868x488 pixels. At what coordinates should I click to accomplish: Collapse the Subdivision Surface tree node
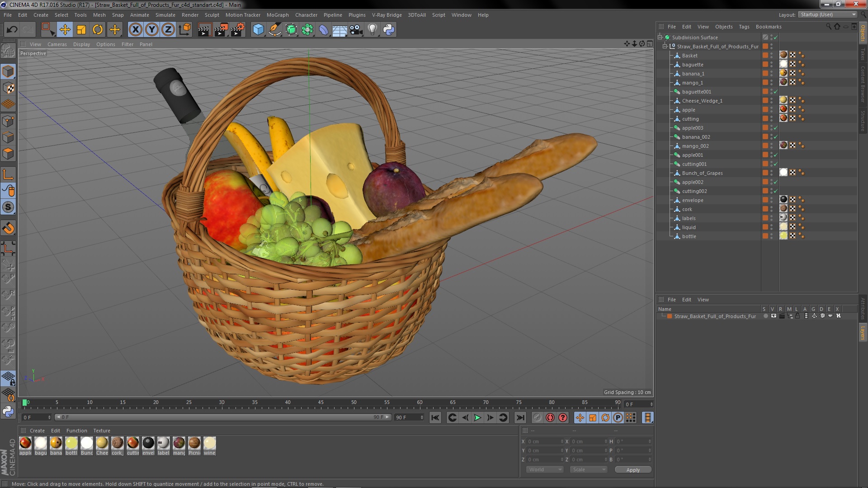point(660,38)
